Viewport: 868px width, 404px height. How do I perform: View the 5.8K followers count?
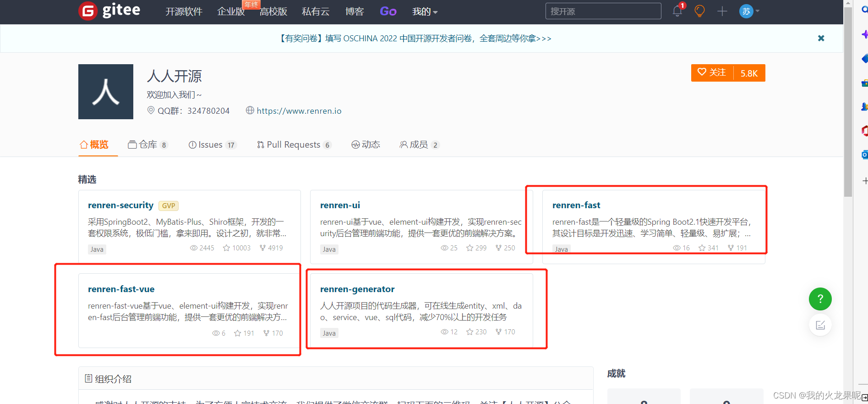click(749, 73)
